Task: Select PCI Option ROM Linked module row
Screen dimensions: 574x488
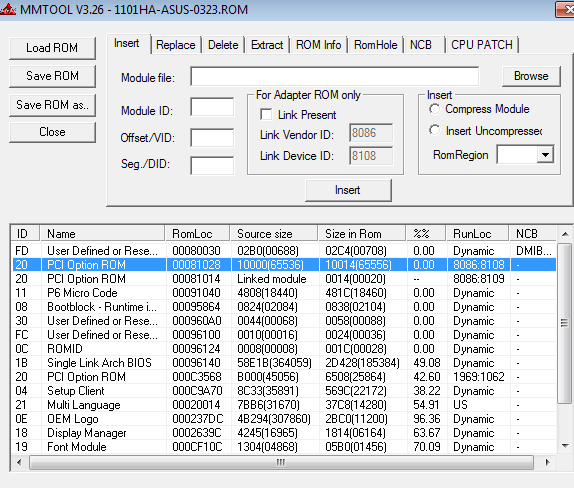Action: [x=284, y=279]
